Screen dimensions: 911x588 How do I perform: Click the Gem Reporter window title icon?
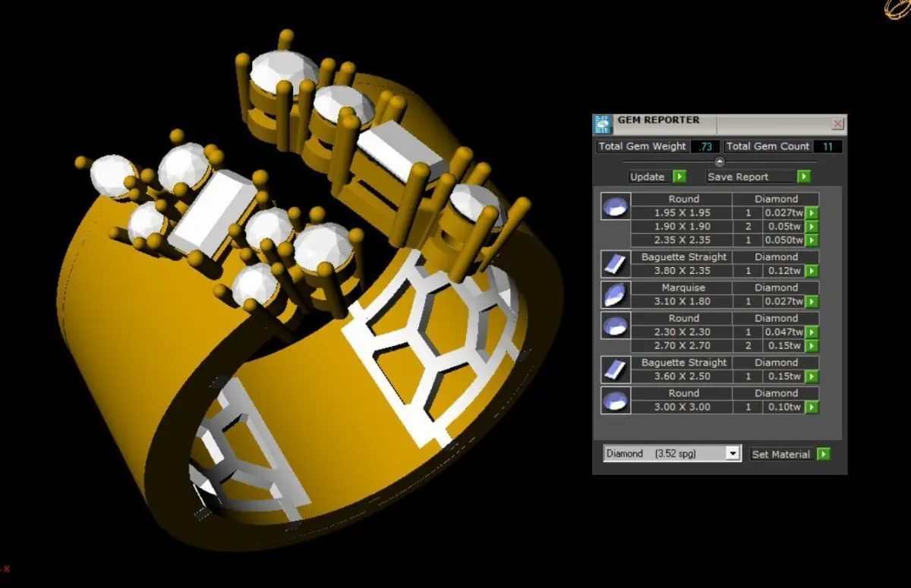point(603,124)
